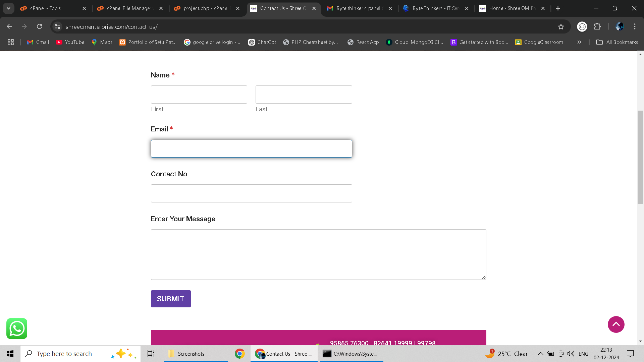Open the Chrome extensions puzzle icon
The height and width of the screenshot is (362, 644).
[x=597, y=26]
